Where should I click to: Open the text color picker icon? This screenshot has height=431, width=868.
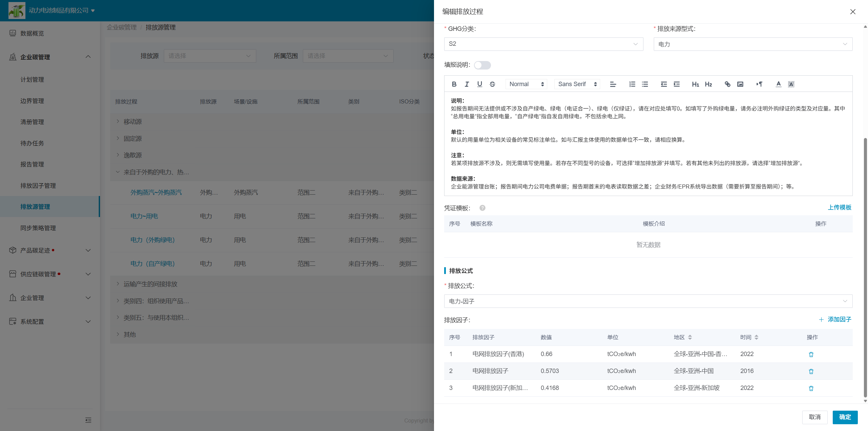pyautogui.click(x=778, y=84)
